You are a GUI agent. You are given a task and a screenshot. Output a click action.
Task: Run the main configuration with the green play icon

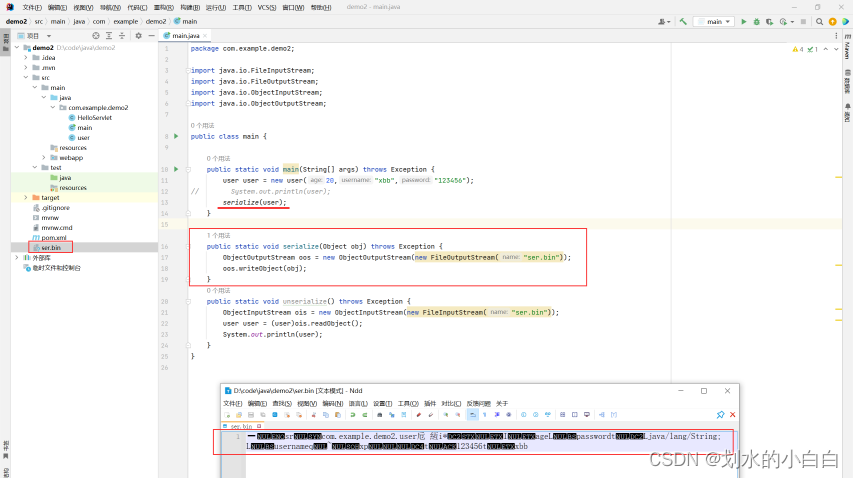(744, 22)
